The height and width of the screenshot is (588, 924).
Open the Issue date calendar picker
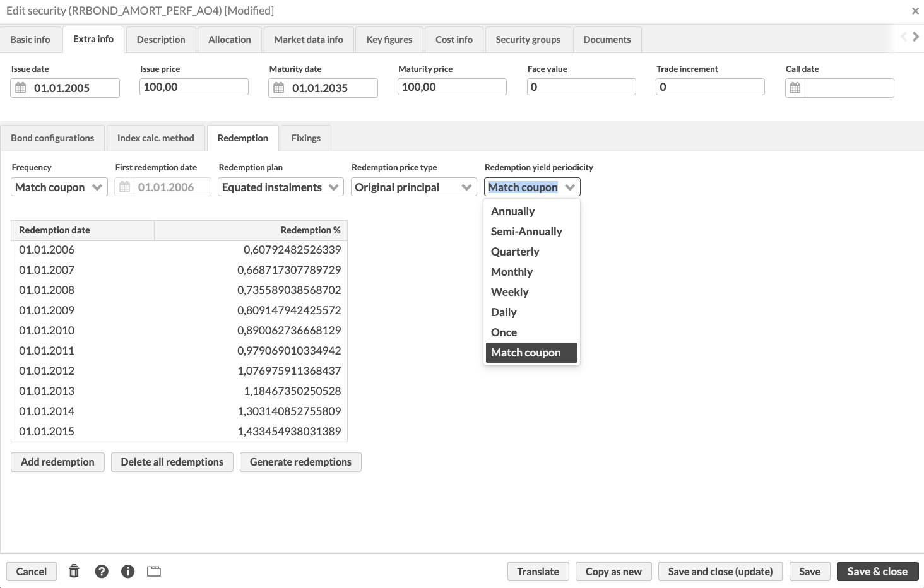(21, 88)
